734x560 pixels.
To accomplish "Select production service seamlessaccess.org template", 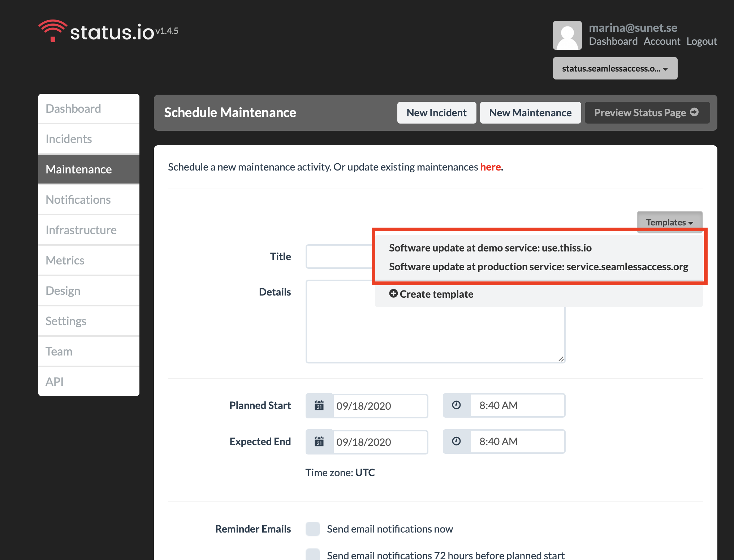I will pyautogui.click(x=539, y=267).
